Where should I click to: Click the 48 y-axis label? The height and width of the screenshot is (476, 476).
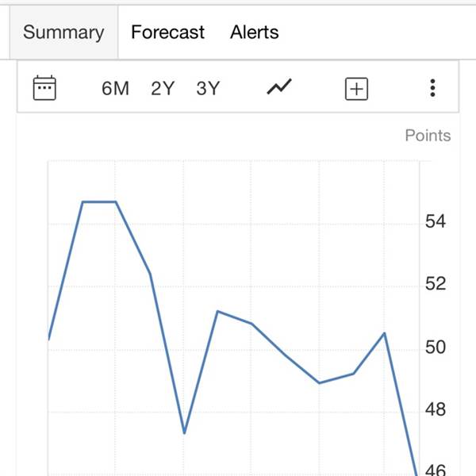436,409
